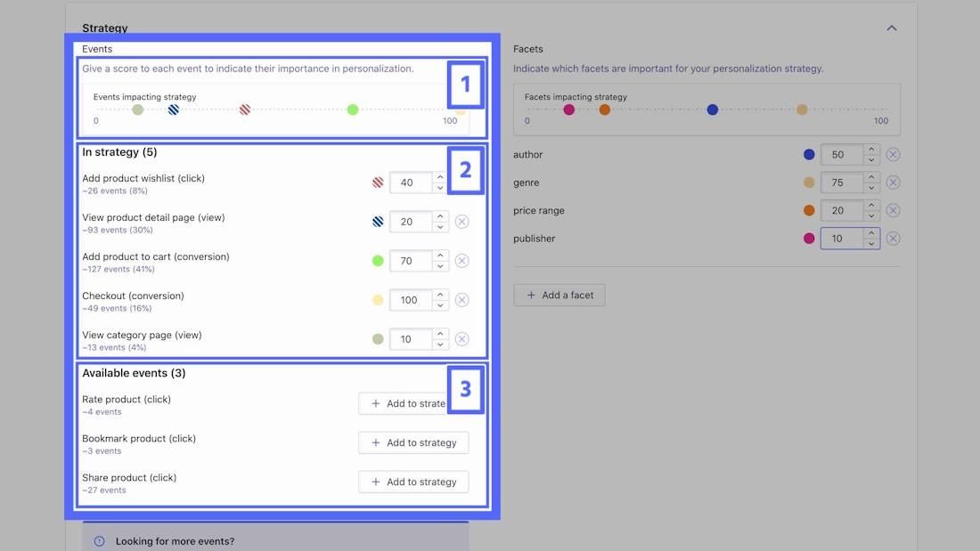Increase Add product wishlist score

(440, 177)
